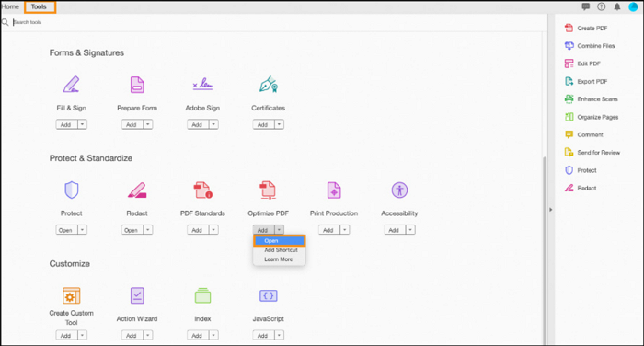Switch to the Tools tab
The width and height of the screenshot is (644, 346).
click(x=39, y=7)
